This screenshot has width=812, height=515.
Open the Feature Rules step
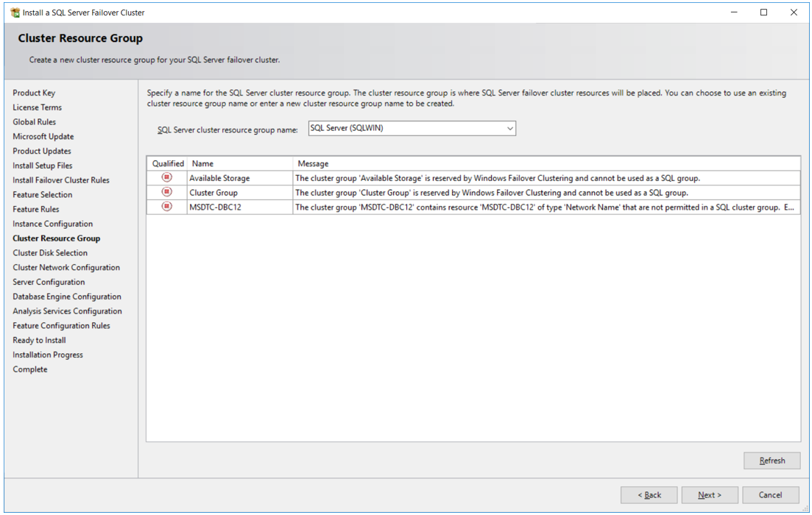pyautogui.click(x=36, y=209)
